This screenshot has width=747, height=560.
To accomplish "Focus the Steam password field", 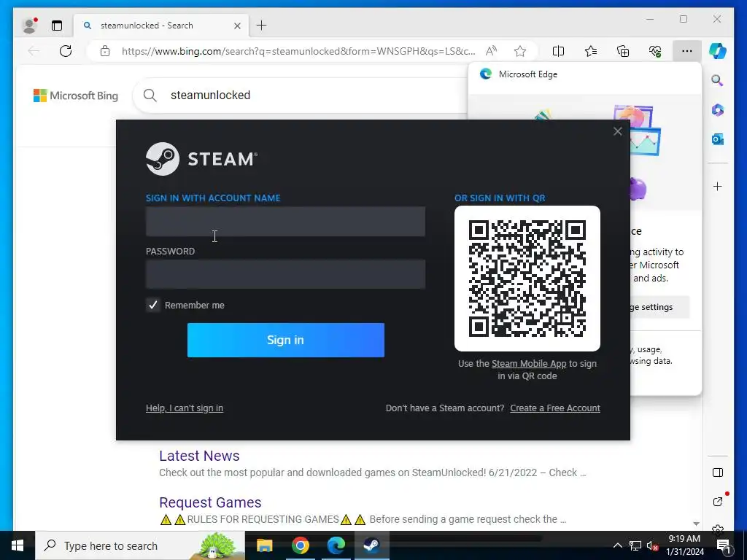I will pyautogui.click(x=285, y=274).
